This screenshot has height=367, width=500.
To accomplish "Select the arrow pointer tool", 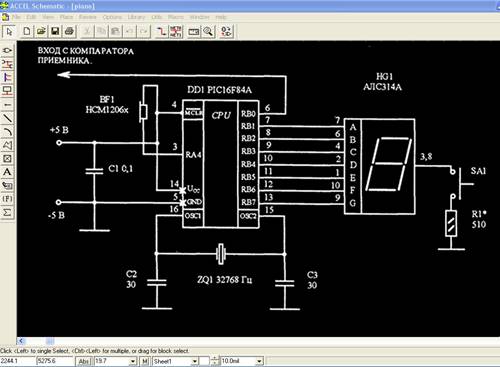I will coord(9,32).
